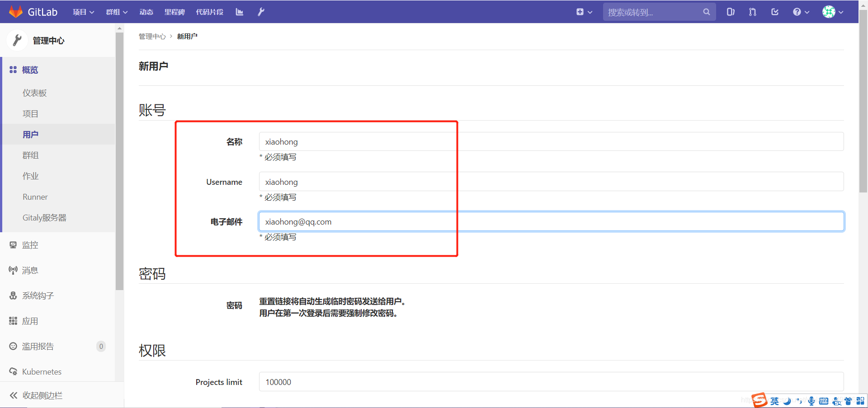
Task: Open 滥用报告 in the sidebar
Action: pos(38,346)
